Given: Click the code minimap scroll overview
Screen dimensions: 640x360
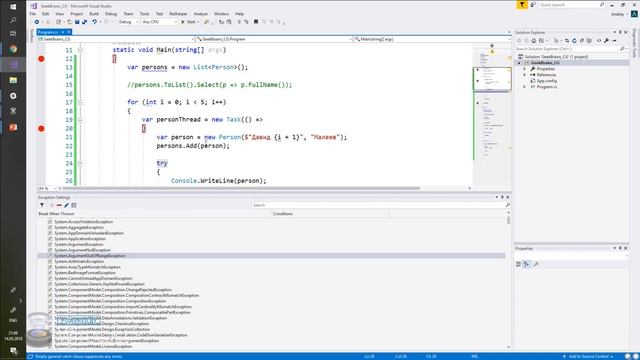Looking at the screenshot, I should [x=492, y=114].
